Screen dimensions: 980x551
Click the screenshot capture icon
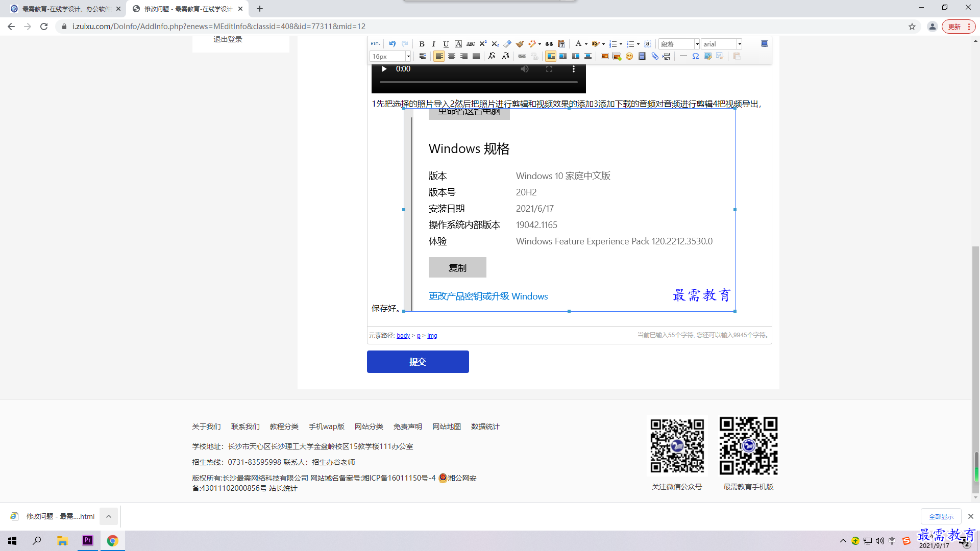(x=708, y=56)
